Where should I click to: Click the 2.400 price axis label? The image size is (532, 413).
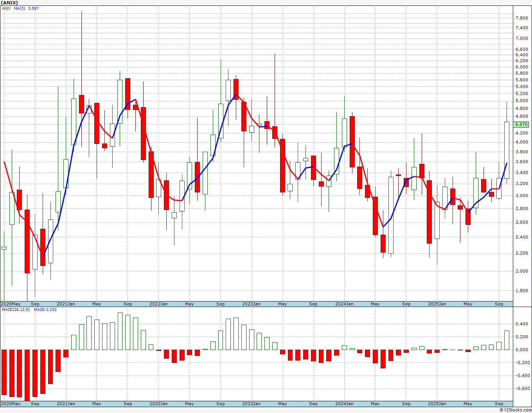pos(521,237)
